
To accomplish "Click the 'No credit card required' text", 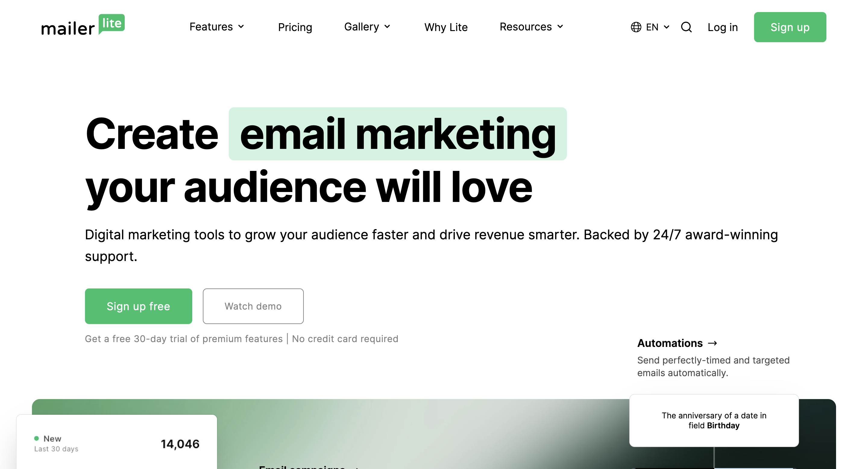I will coord(345,339).
